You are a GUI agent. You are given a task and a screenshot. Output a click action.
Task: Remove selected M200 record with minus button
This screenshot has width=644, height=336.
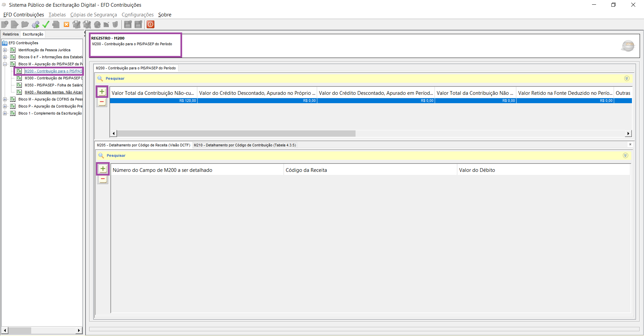click(102, 102)
